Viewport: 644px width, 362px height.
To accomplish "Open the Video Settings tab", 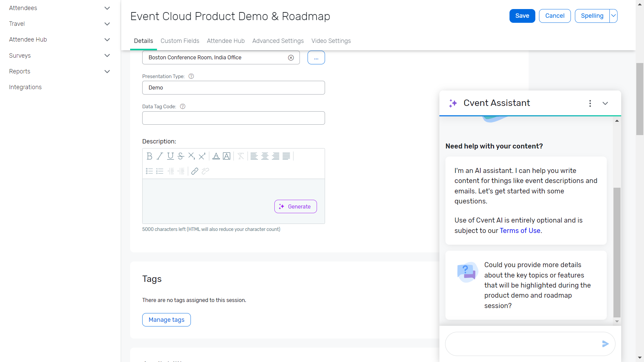I will tap(331, 41).
